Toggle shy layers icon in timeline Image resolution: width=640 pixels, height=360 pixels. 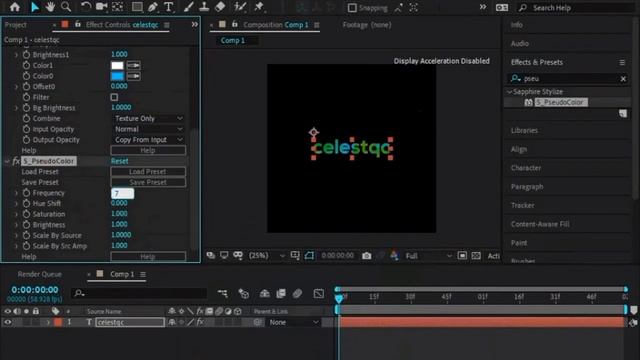point(264,293)
